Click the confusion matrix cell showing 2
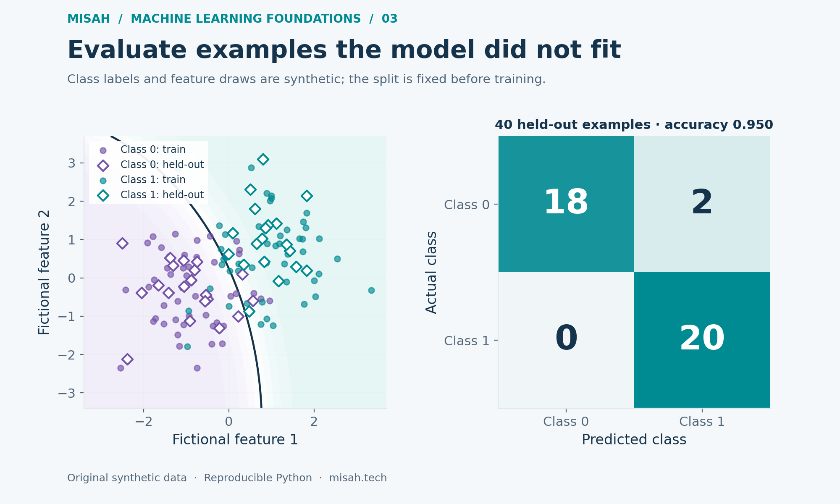The height and width of the screenshot is (504, 840). click(x=702, y=204)
